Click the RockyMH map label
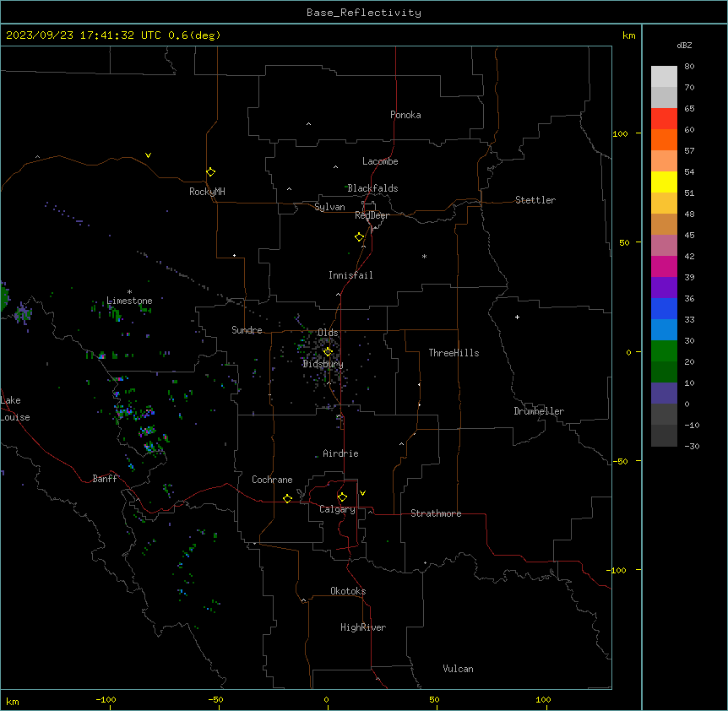Image resolution: width=728 pixels, height=711 pixels. [x=207, y=192]
